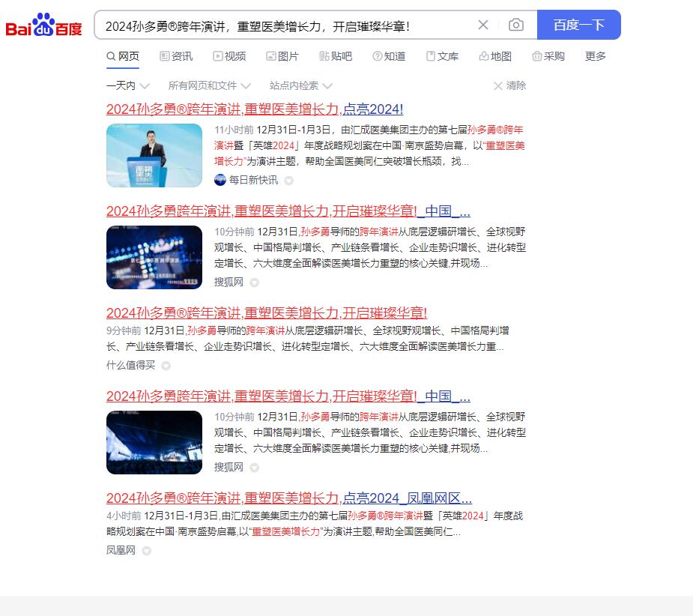Screen dimensions: 693x616
Task: Click the small round icon after 每日新快讯
Action: click(x=288, y=181)
